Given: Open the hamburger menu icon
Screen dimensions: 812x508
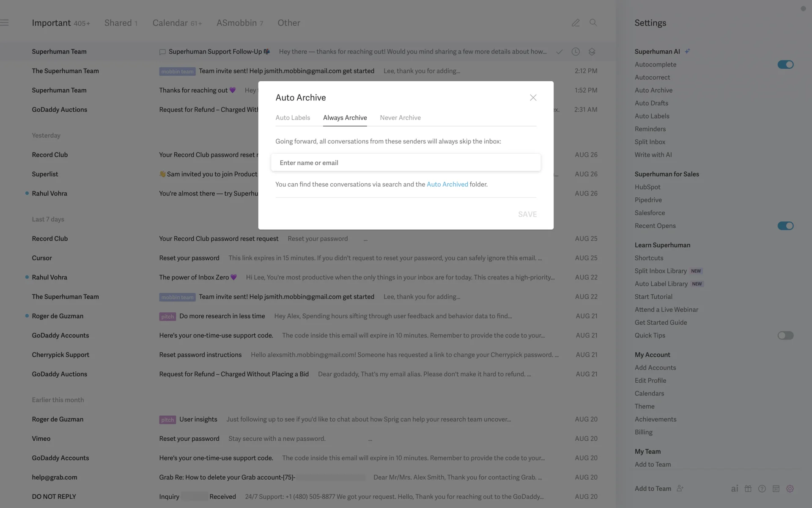Looking at the screenshot, I should pos(5,23).
